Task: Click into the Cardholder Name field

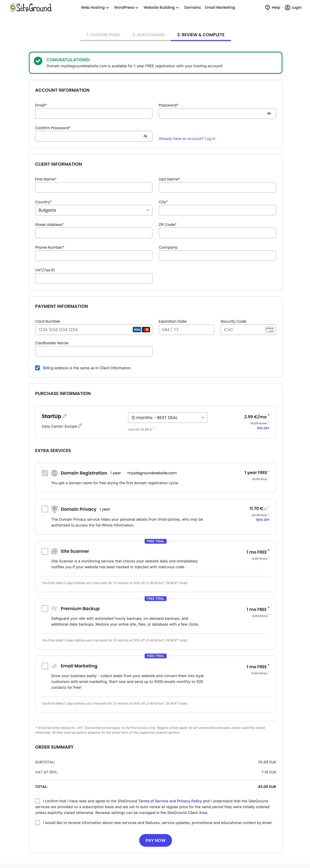Action: tap(94, 351)
